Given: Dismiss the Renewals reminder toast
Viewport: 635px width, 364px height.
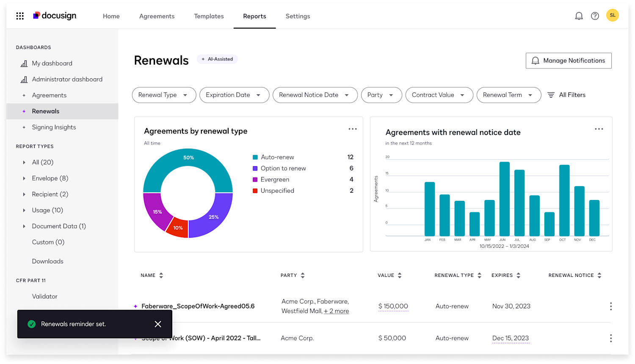Looking at the screenshot, I should point(158,324).
